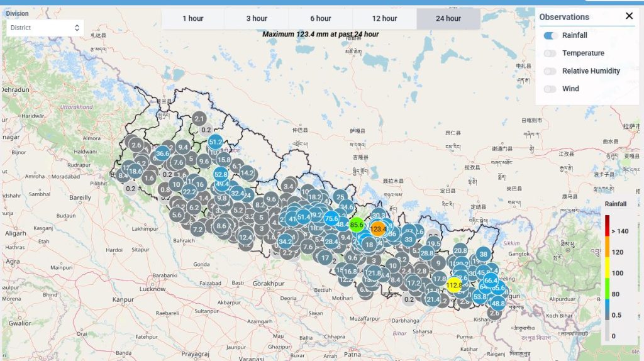The width and height of the screenshot is (644, 361).
Task: Click the blue 38 rainfall marker
Action: pyautogui.click(x=484, y=254)
